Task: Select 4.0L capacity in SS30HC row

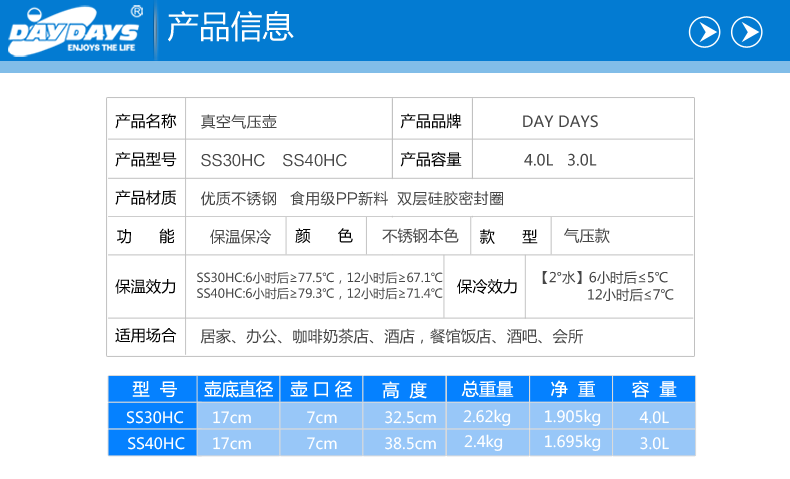Action: pyautogui.click(x=654, y=417)
